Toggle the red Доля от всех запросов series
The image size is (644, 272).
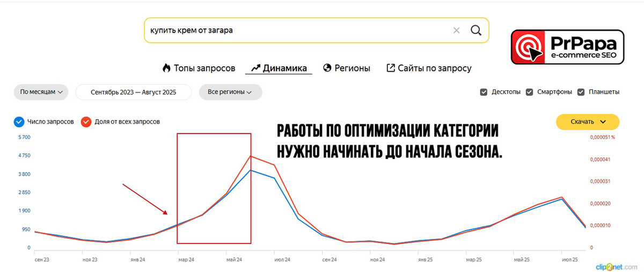(x=86, y=121)
